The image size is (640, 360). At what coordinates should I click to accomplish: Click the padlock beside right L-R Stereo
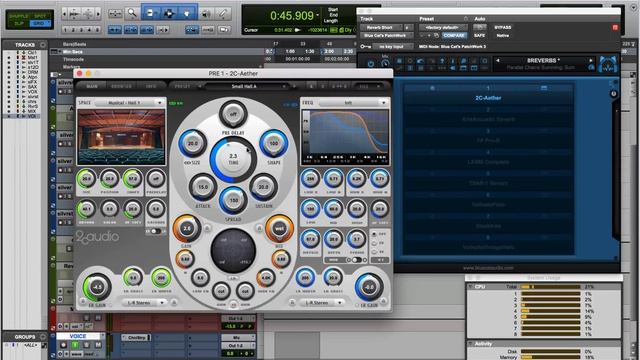pos(292,303)
